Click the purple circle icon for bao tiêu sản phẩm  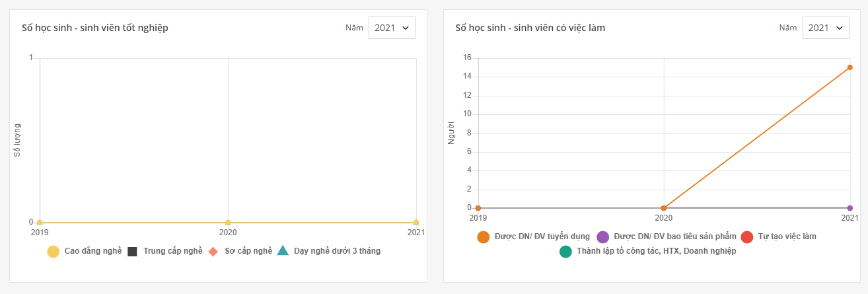[x=602, y=237]
